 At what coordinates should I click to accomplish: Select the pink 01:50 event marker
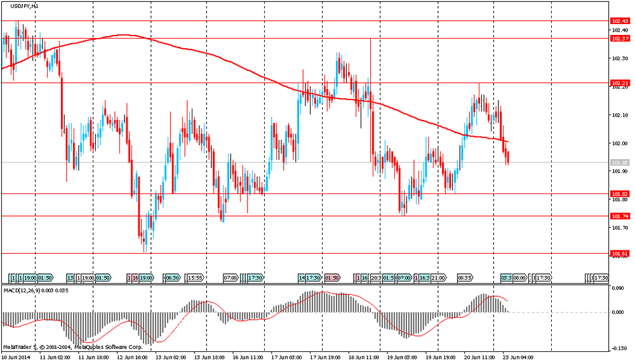click(x=331, y=278)
